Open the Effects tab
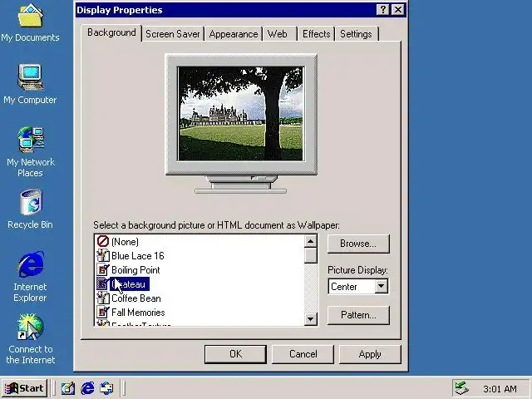The width and height of the screenshot is (532, 399). tap(316, 34)
